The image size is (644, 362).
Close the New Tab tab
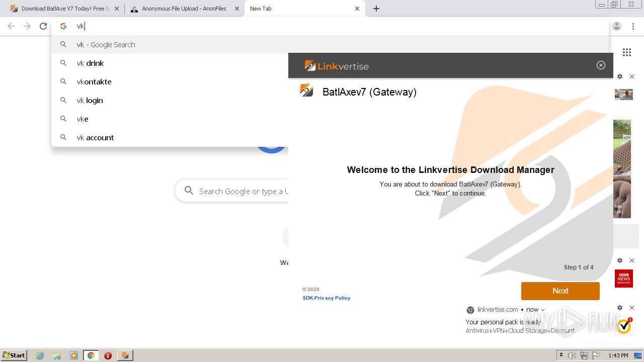click(x=357, y=9)
